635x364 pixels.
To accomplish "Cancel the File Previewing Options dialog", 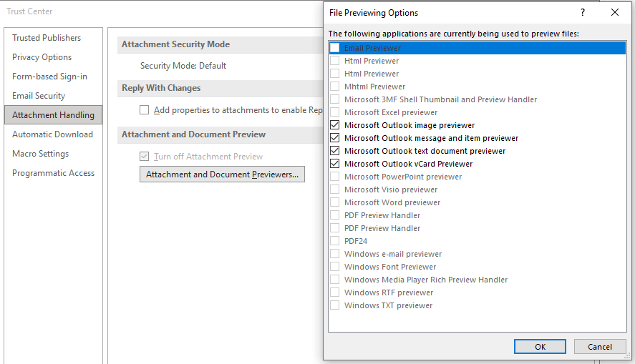I will pyautogui.click(x=600, y=347).
